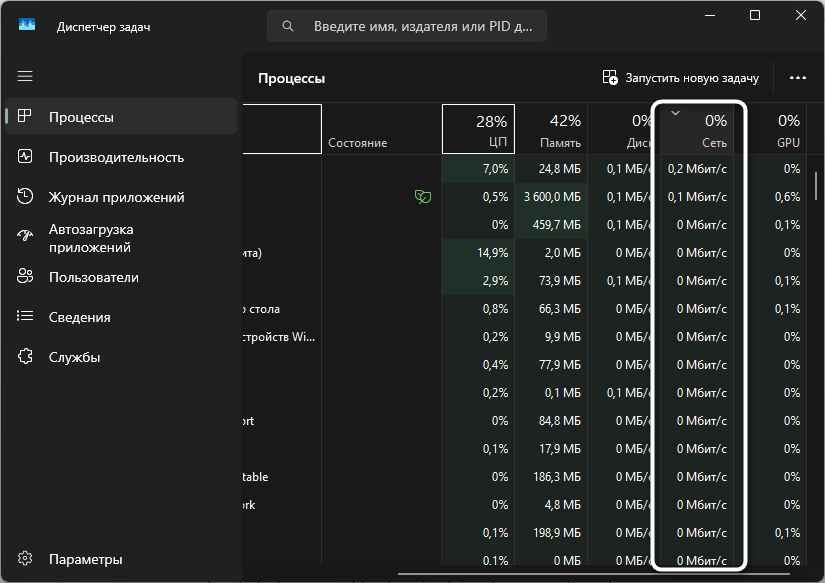Click the sort chevron on Сеть column
The height and width of the screenshot is (583, 825).
pos(676,113)
